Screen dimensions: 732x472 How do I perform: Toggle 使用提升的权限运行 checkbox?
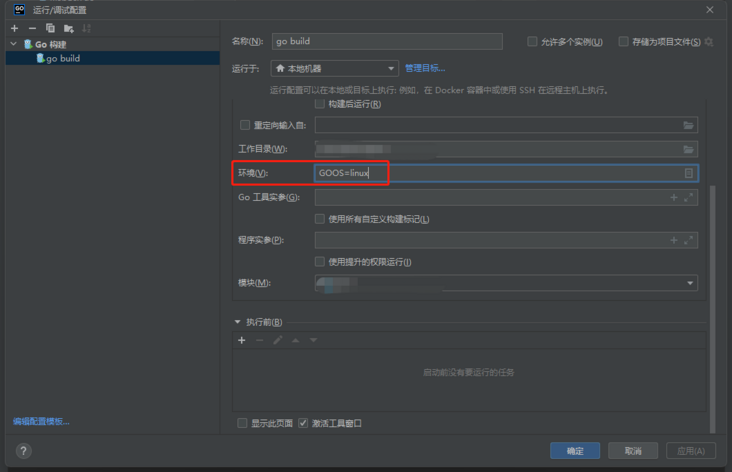coord(320,261)
